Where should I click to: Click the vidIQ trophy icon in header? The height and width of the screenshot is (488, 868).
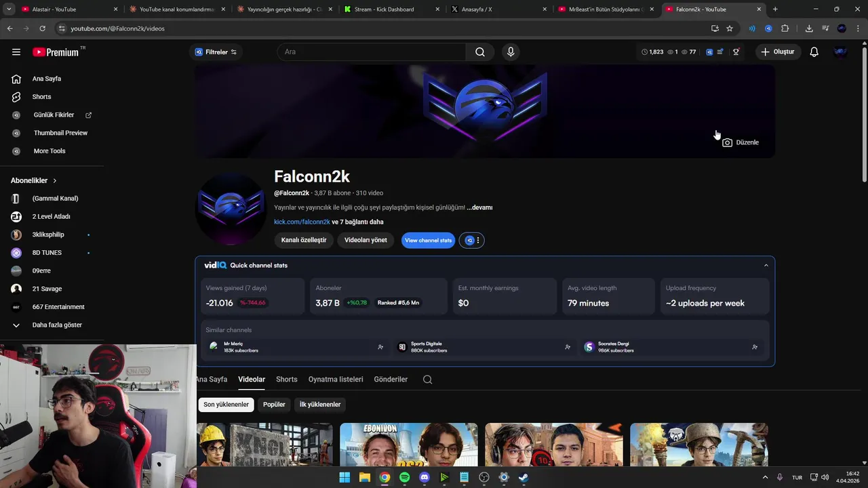click(736, 52)
